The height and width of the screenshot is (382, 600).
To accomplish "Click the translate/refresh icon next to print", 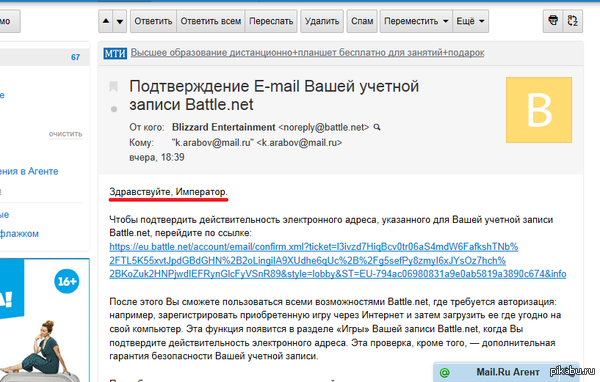I will click(x=572, y=21).
